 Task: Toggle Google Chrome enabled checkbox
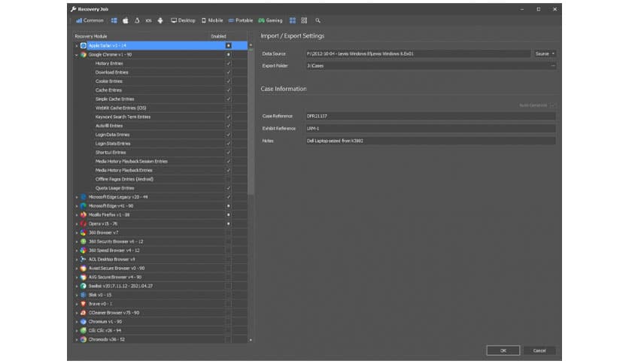tap(228, 54)
